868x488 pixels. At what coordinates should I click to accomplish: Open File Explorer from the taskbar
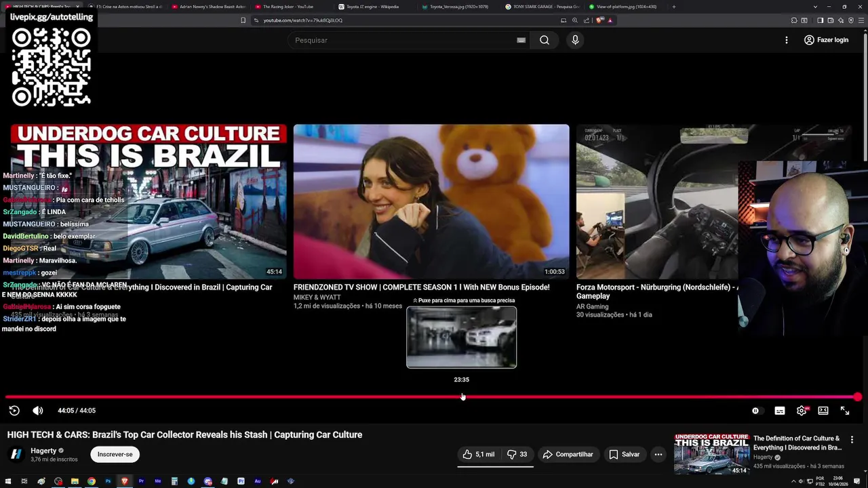tap(75, 481)
